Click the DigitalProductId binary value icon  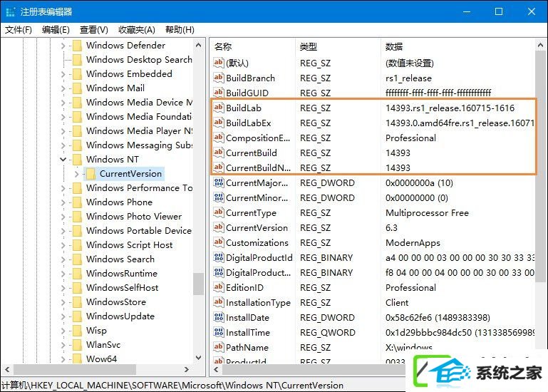[219, 257]
